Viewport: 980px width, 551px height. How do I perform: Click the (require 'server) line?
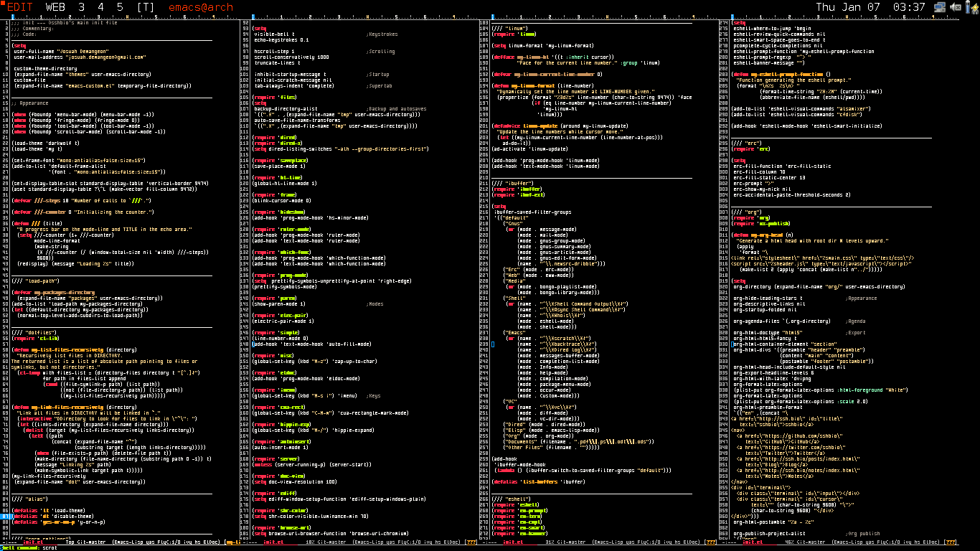coord(276,459)
